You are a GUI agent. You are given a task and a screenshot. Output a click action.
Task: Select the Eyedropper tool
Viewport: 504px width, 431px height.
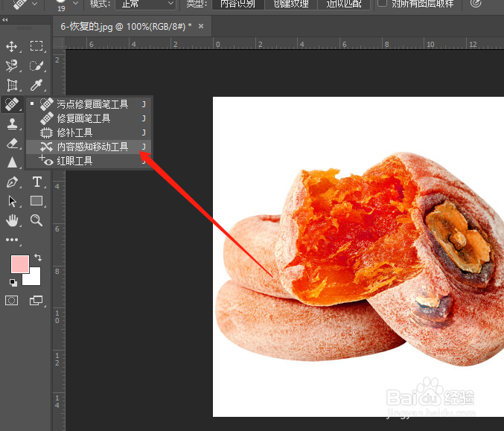click(36, 85)
